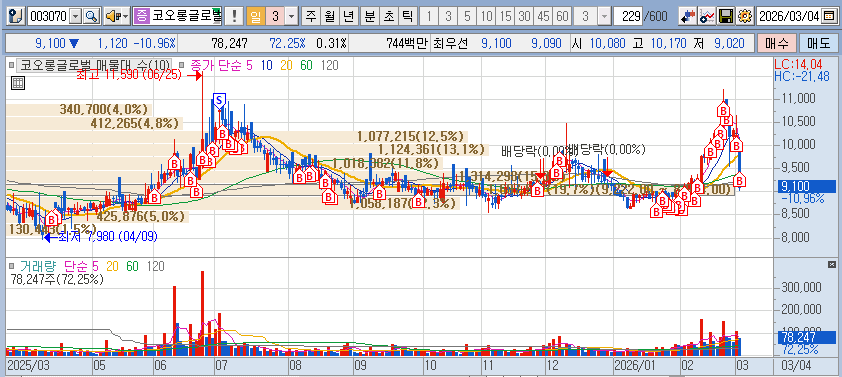The image size is (842, 377).
Task: Expand the speaker icon dropdown arrow
Action: pyautogui.click(x=125, y=17)
